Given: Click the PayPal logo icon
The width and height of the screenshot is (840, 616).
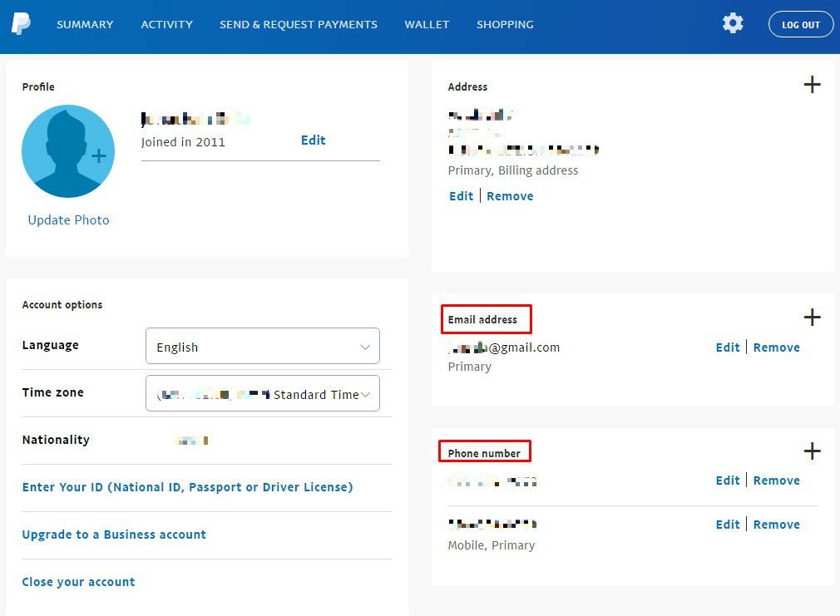Looking at the screenshot, I should (x=21, y=24).
